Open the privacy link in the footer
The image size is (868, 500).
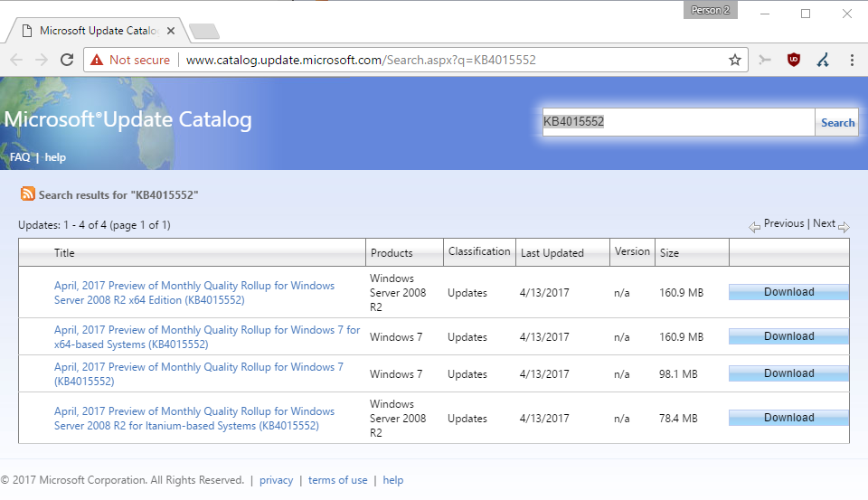[277, 480]
